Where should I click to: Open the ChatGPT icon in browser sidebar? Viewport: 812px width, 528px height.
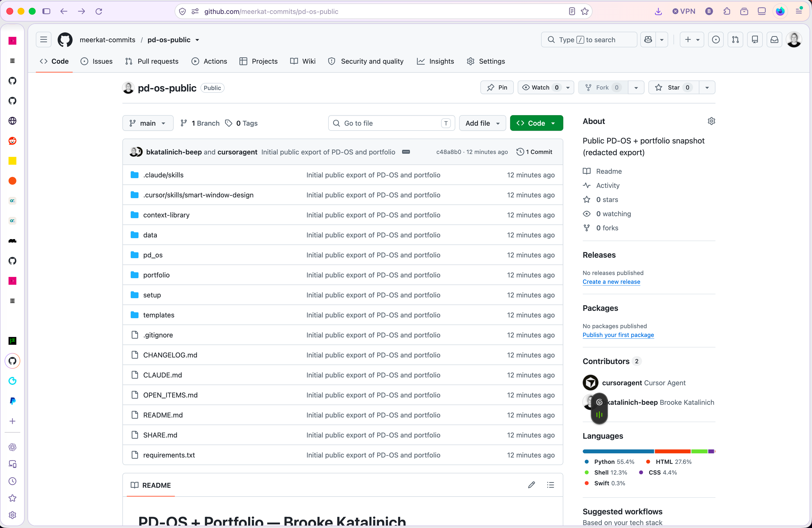pyautogui.click(x=12, y=447)
